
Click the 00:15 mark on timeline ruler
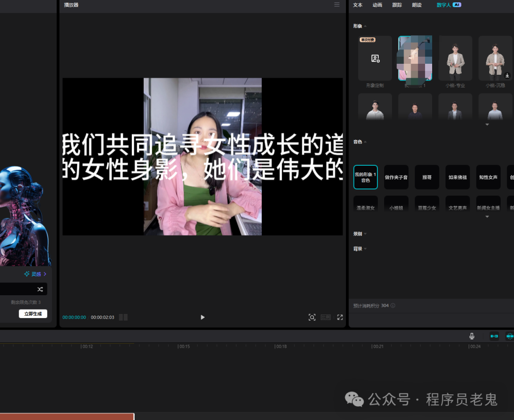tap(184, 346)
